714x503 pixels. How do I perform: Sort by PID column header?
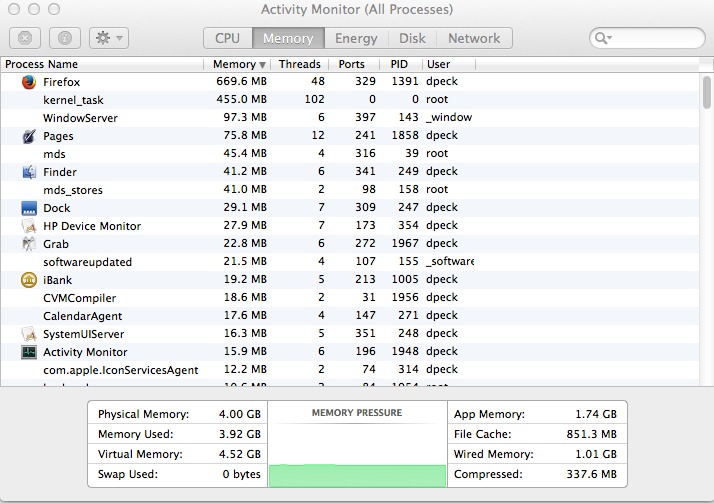399,64
